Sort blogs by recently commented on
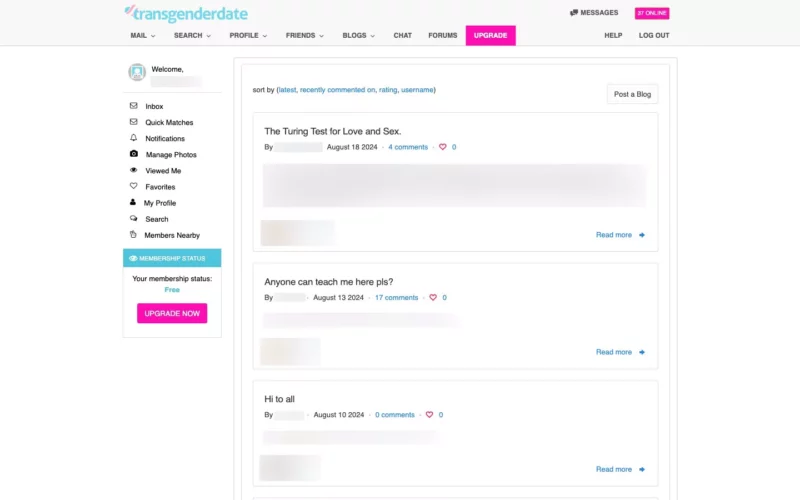This screenshot has height=500, width=800. [x=337, y=90]
